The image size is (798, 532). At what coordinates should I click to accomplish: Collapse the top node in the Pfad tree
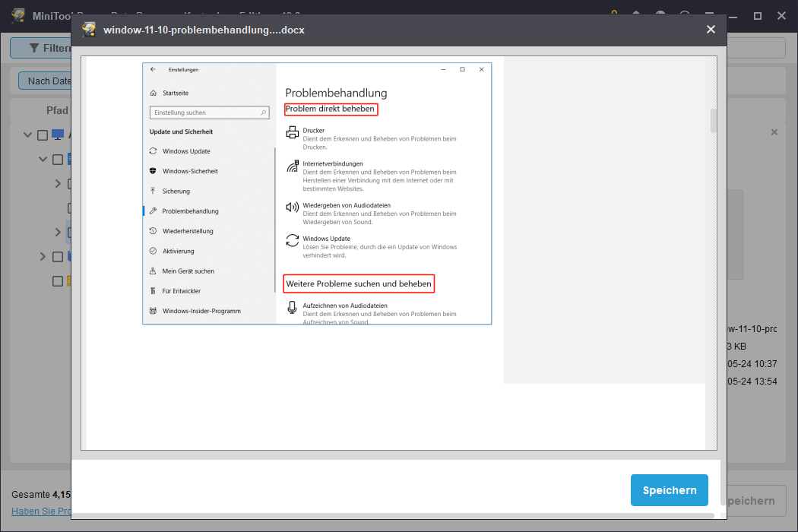pos(27,135)
